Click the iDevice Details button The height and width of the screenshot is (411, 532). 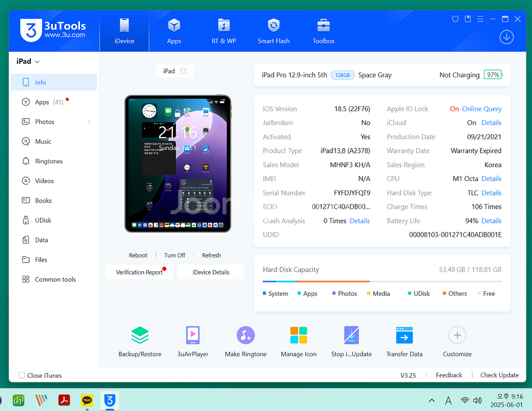211,272
